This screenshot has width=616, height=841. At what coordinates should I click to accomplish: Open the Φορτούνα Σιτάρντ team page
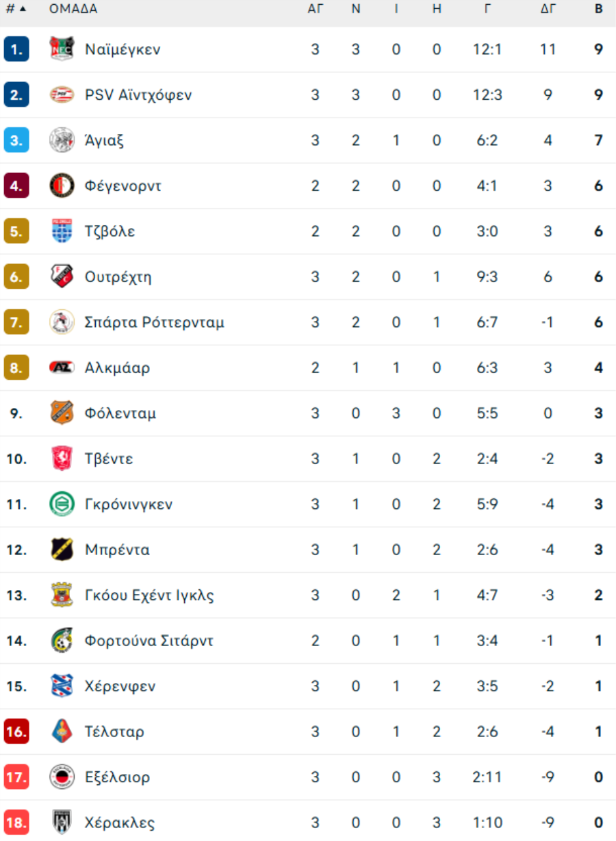[x=149, y=641]
